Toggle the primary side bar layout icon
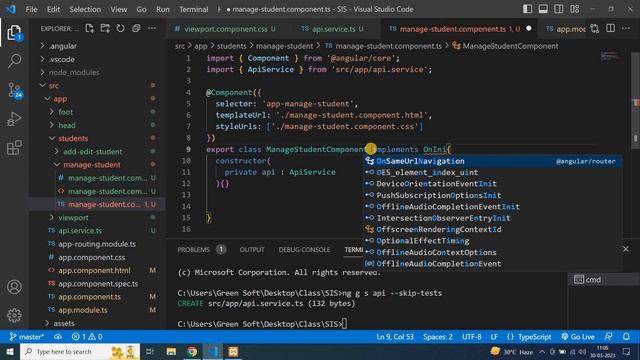The image size is (640, 360). coord(527,9)
